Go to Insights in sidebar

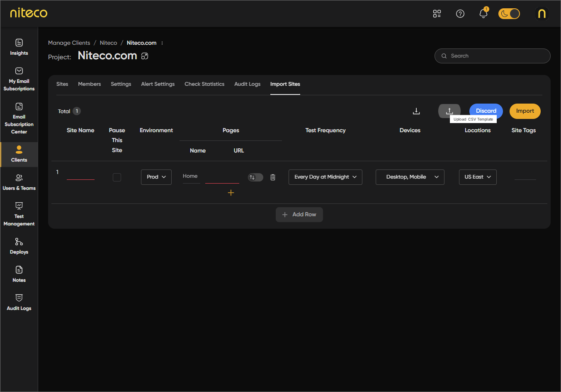[x=19, y=47]
